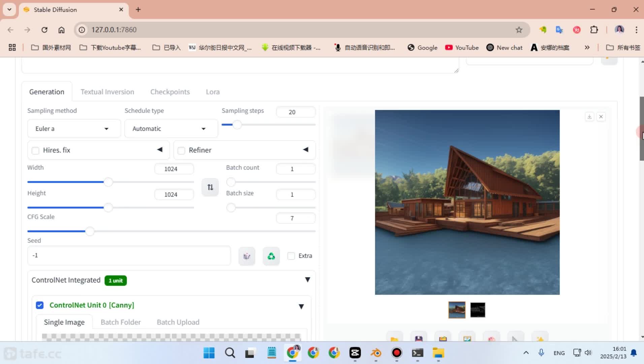Open the YouTube bookmark

coord(462,48)
